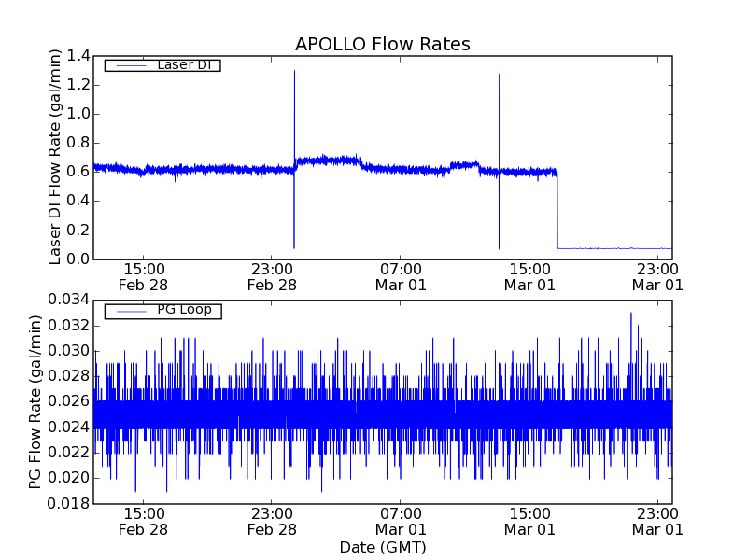Click the 0.018 tick on PG flow axis
Viewport: 747px width, 560px height.
click(x=68, y=503)
